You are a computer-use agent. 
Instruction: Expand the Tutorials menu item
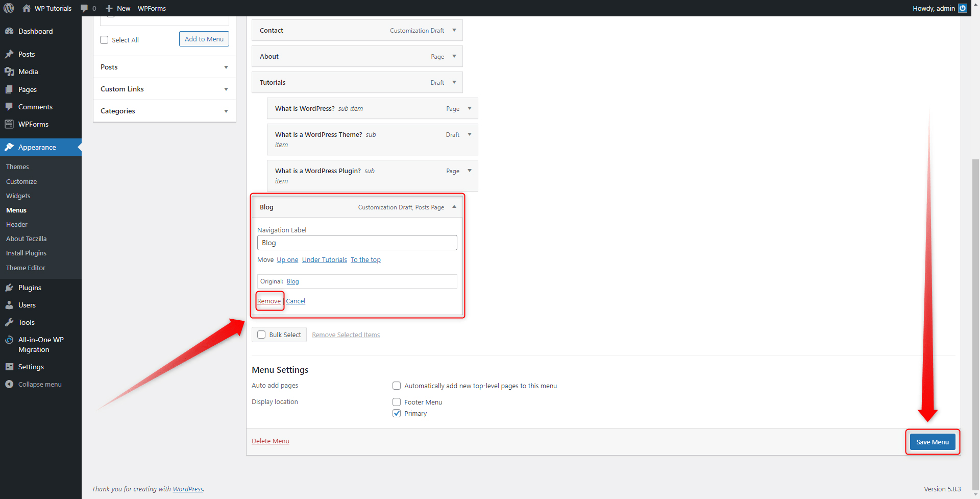[x=454, y=82]
